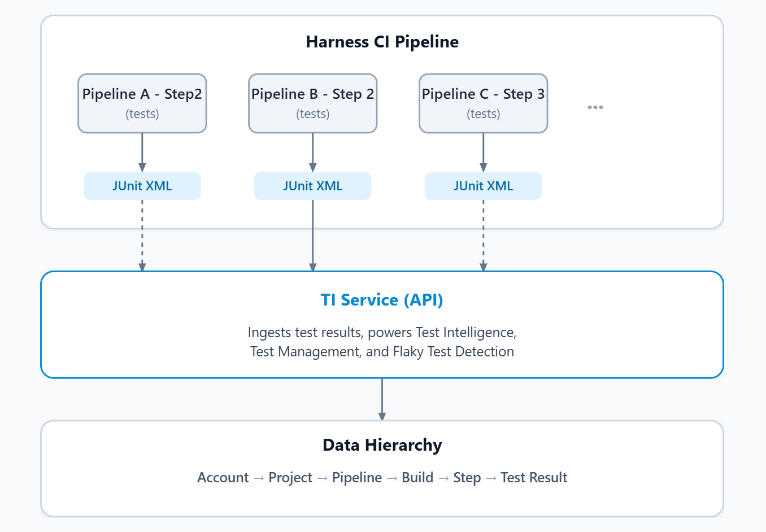Click the word Build in the hierarchy
The width and height of the screenshot is (766, 532).
coord(417,478)
